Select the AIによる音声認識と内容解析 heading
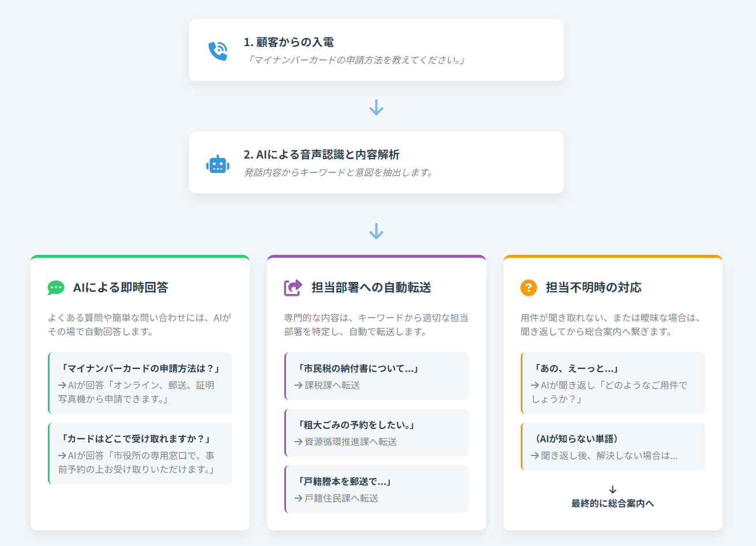Image resolution: width=756 pixels, height=546 pixels. 321,155
